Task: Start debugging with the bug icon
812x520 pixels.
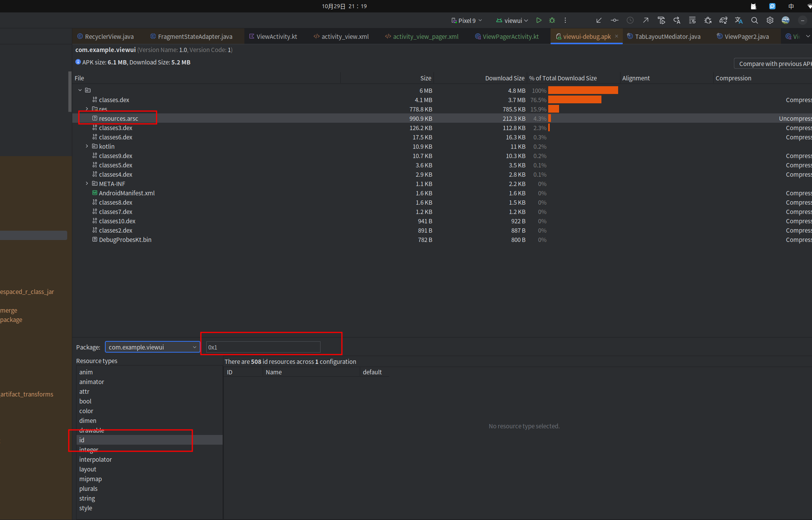Action: coord(552,21)
